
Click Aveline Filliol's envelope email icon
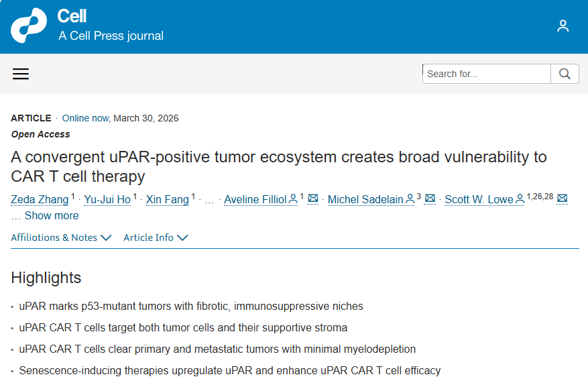click(x=313, y=199)
